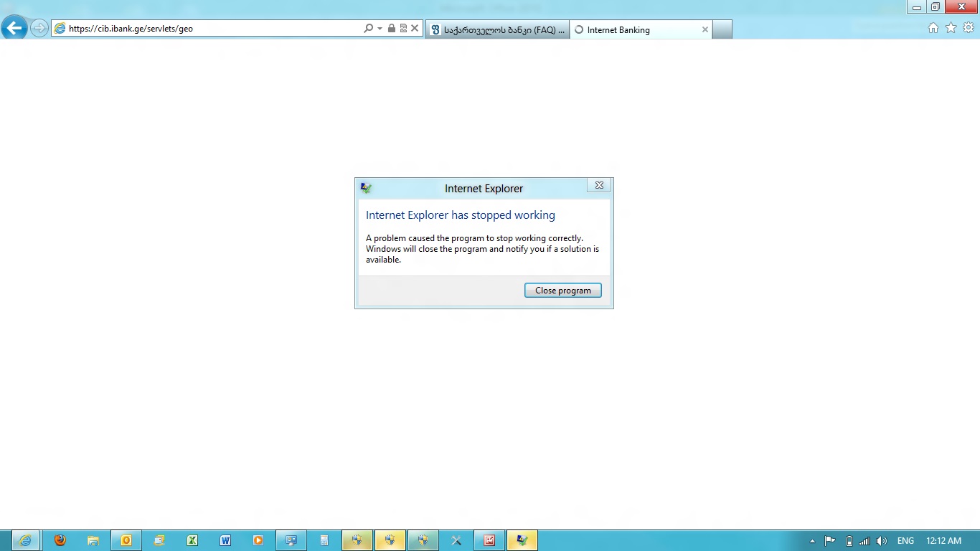Click the 12:12 AM clock

tap(943, 541)
